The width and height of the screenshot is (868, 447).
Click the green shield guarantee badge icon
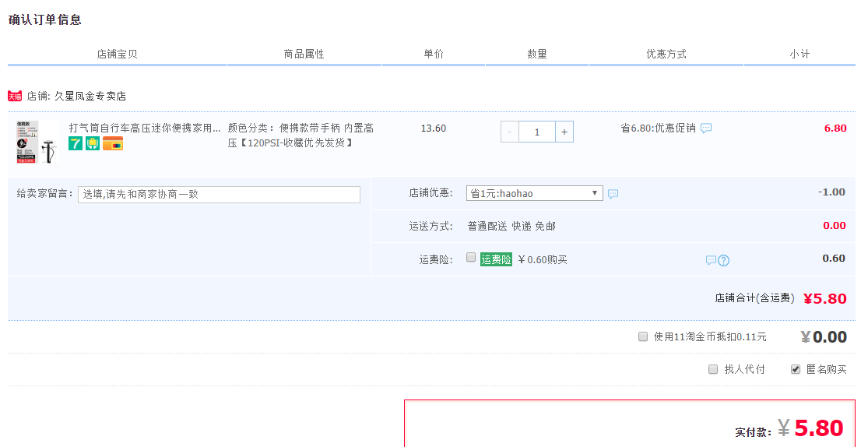93,143
